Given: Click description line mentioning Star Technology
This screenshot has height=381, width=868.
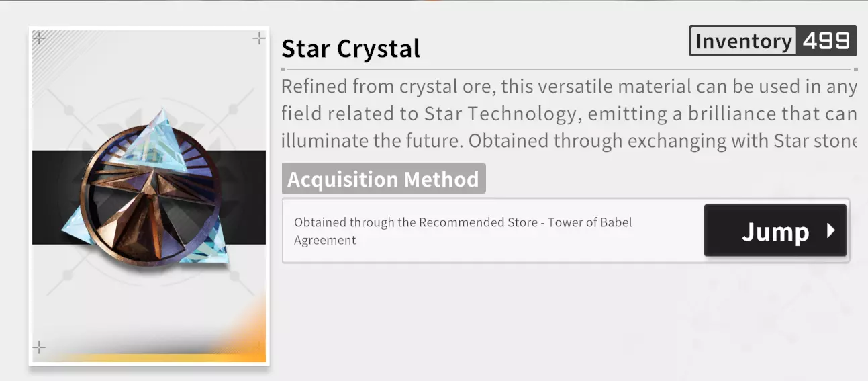Looking at the screenshot, I should tap(568, 114).
